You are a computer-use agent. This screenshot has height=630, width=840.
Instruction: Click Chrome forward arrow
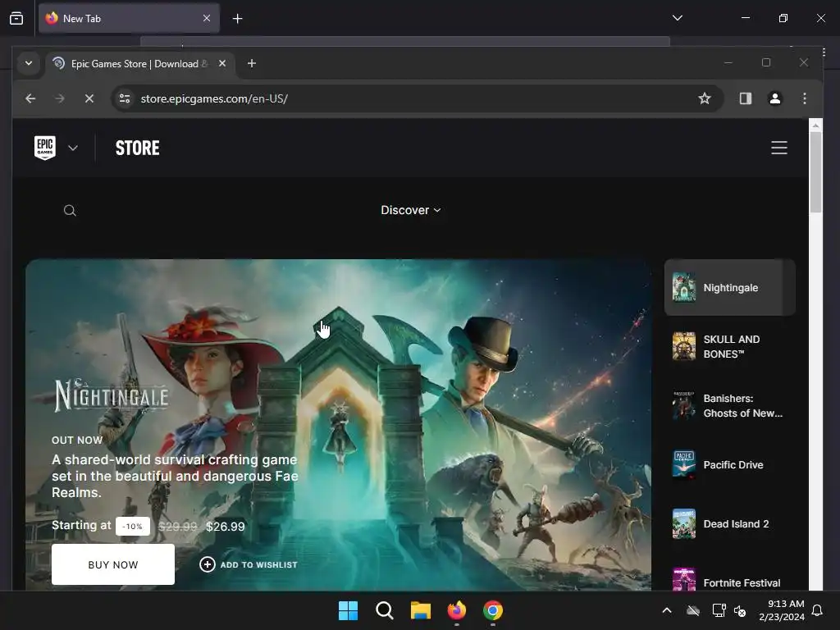click(x=59, y=98)
